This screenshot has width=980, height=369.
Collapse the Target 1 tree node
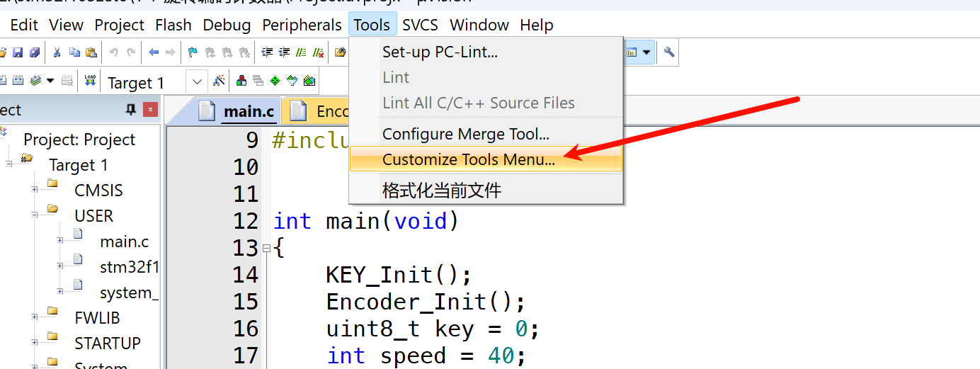click(x=10, y=164)
